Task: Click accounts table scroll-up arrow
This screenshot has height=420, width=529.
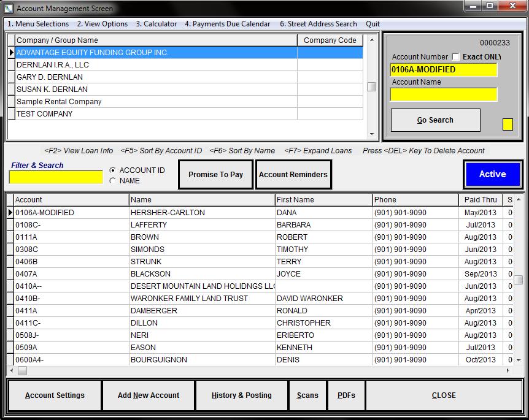Action: click(x=519, y=199)
